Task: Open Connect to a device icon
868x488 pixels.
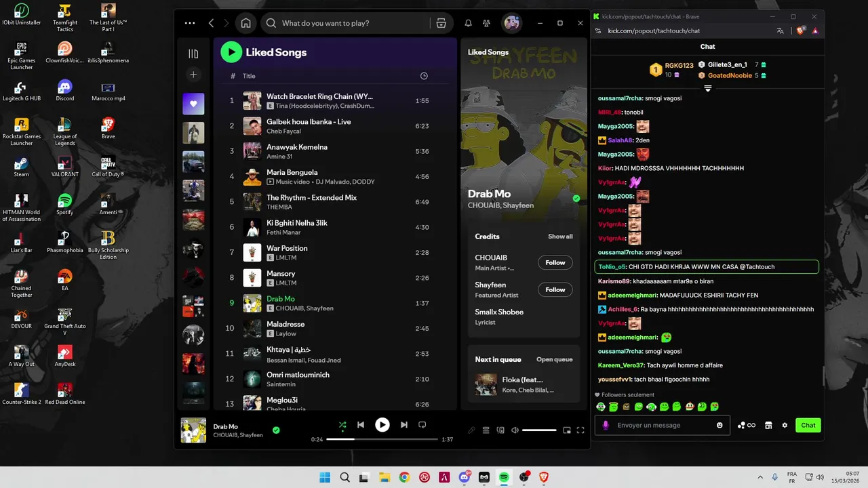Action: tap(500, 430)
